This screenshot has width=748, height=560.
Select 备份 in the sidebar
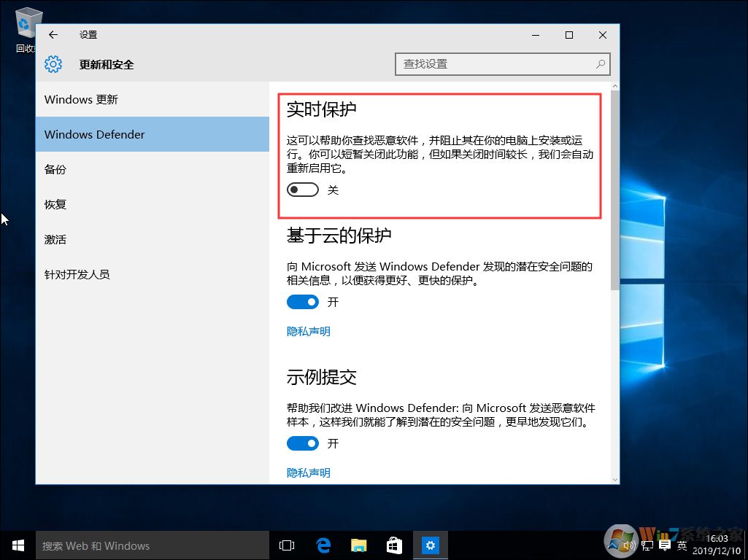pyautogui.click(x=55, y=169)
